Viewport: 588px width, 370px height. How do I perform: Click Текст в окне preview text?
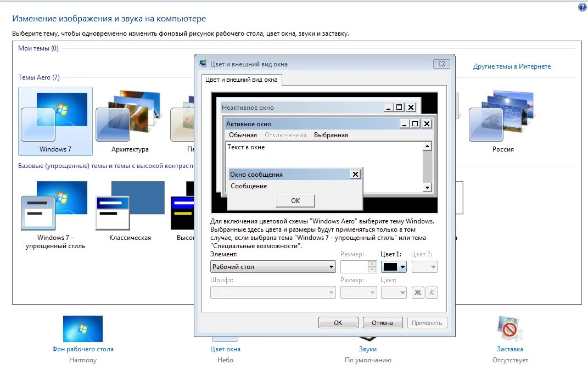coord(246,147)
